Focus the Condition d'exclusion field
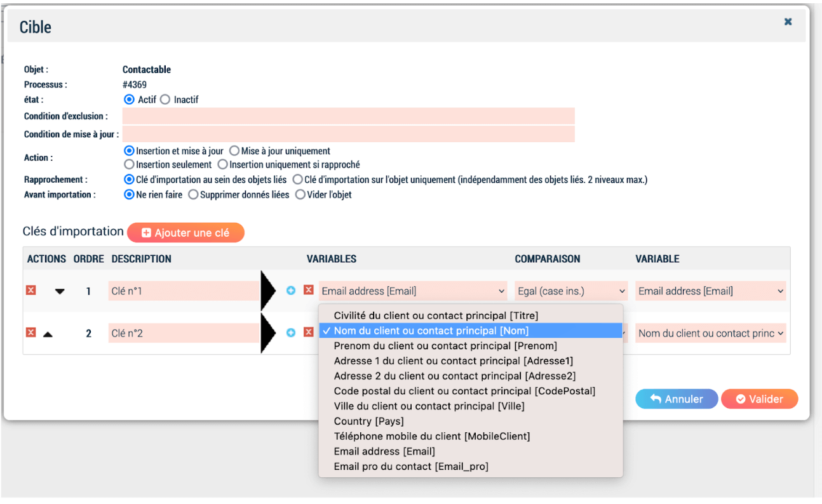Image resolution: width=822 pixels, height=504 pixels. pos(348,116)
